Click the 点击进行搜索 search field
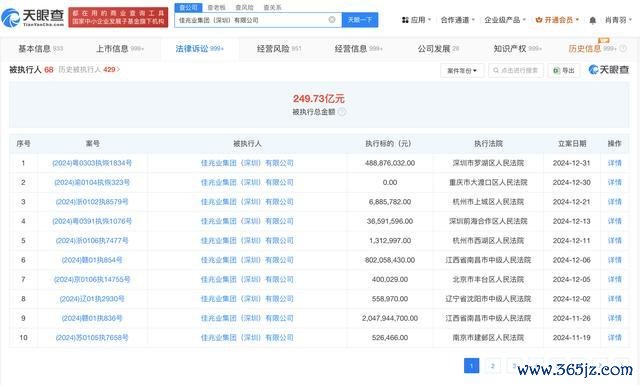Image resolution: width=640 pixels, height=385 pixels. pyautogui.click(x=516, y=71)
